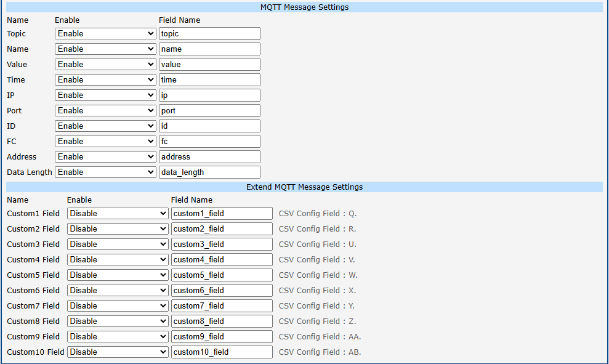
Task: Click the 'CSV Config Field : W.' hint
Action: 318,275
